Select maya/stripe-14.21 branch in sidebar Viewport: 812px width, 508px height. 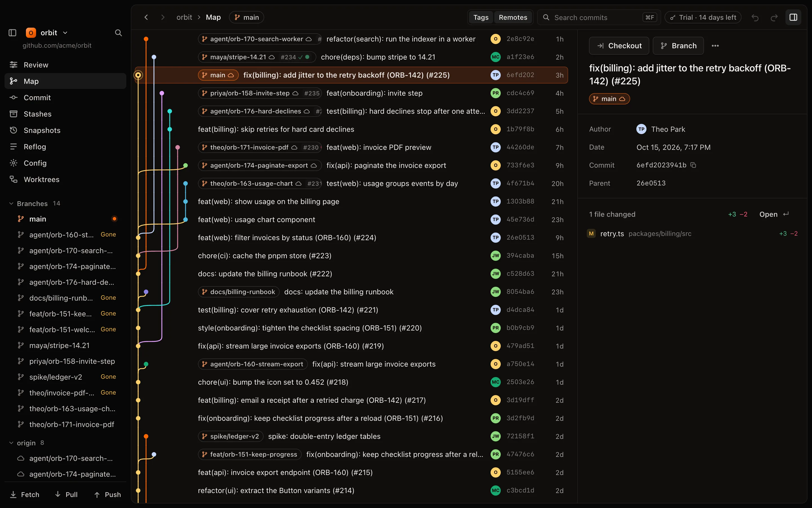(x=65, y=345)
